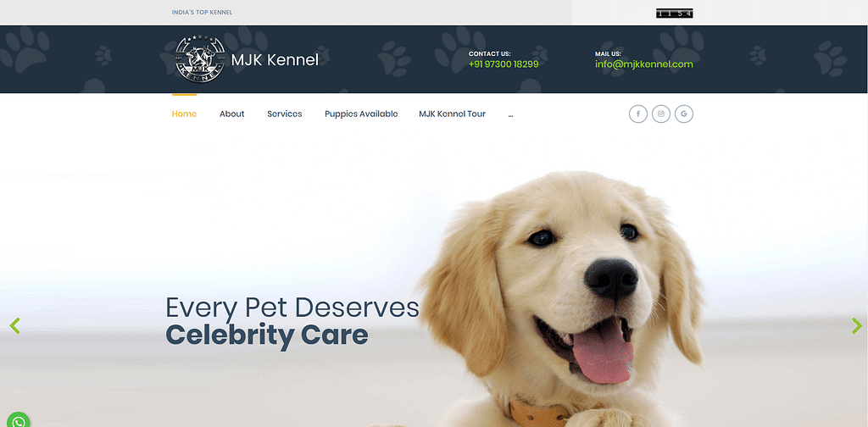Expand the three-dots more menu
Image resolution: width=868 pixels, height=427 pixels.
click(510, 114)
